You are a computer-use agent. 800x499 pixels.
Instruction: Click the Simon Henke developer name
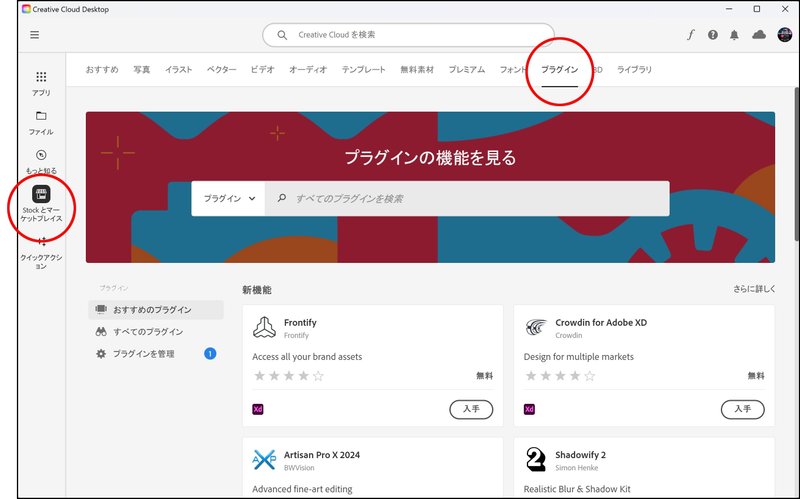pyautogui.click(x=577, y=468)
